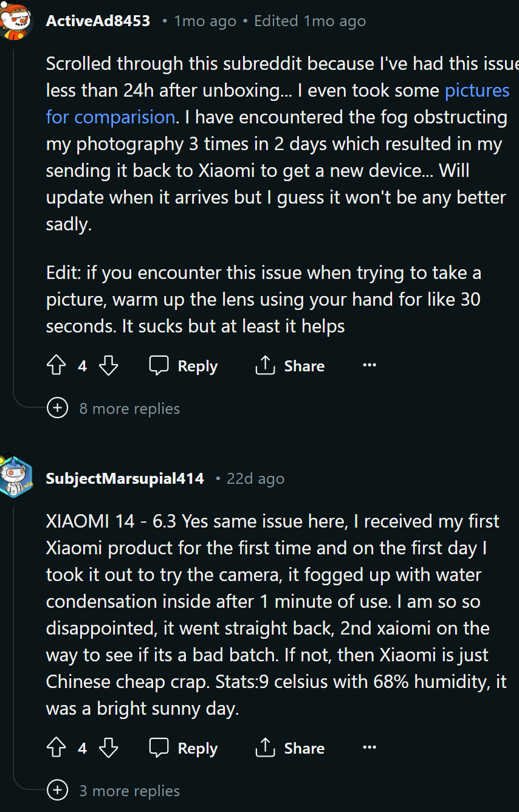Screen dimensions: 519x812
Task: Reply to SubjectMarsupial414's comment
Action: (184, 748)
